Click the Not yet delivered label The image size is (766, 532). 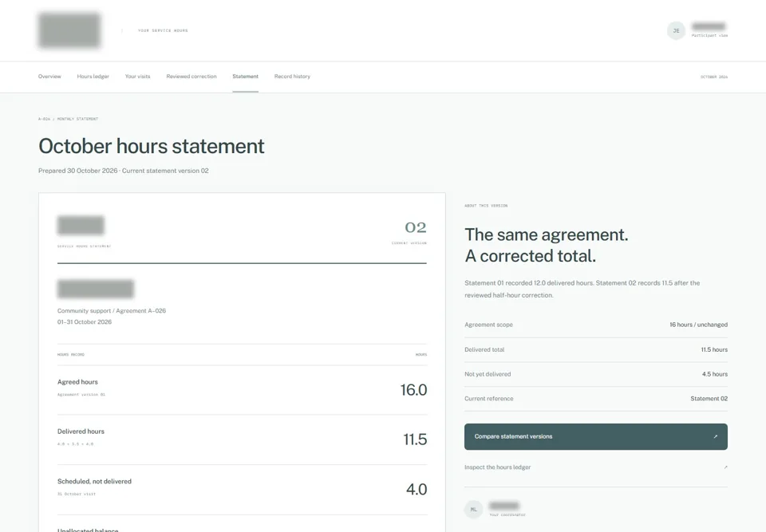[x=488, y=374]
